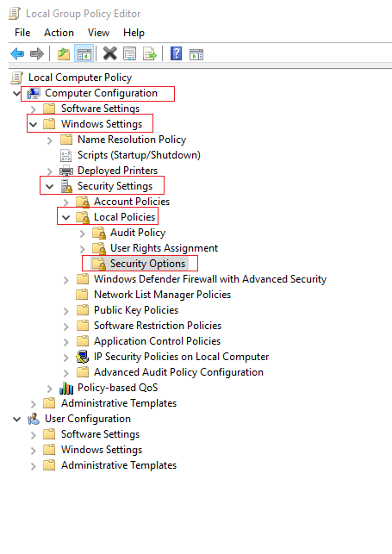Image resolution: width=392 pixels, height=554 pixels.
Task: Click the User Rights Assignment folder icon
Action: point(99,248)
